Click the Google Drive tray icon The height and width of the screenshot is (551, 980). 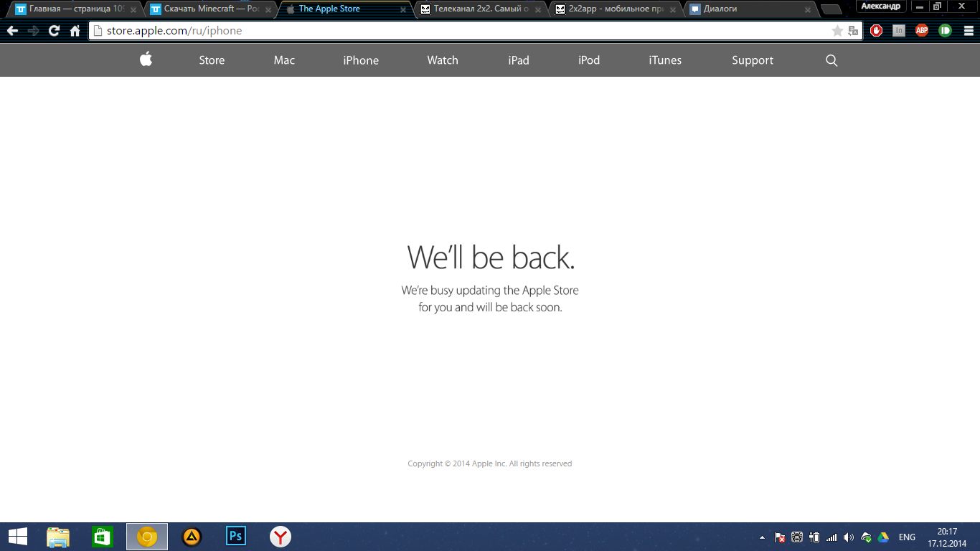884,537
